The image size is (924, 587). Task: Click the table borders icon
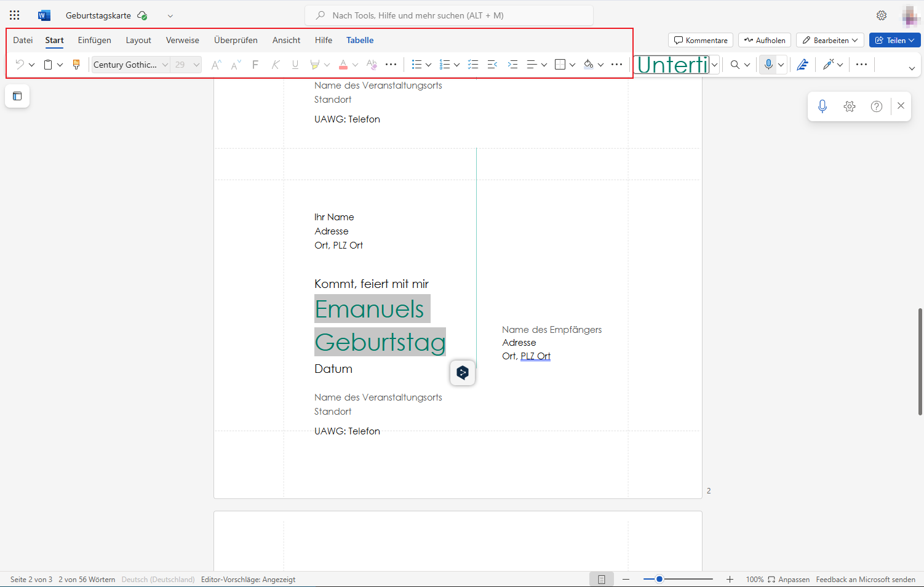click(x=560, y=65)
